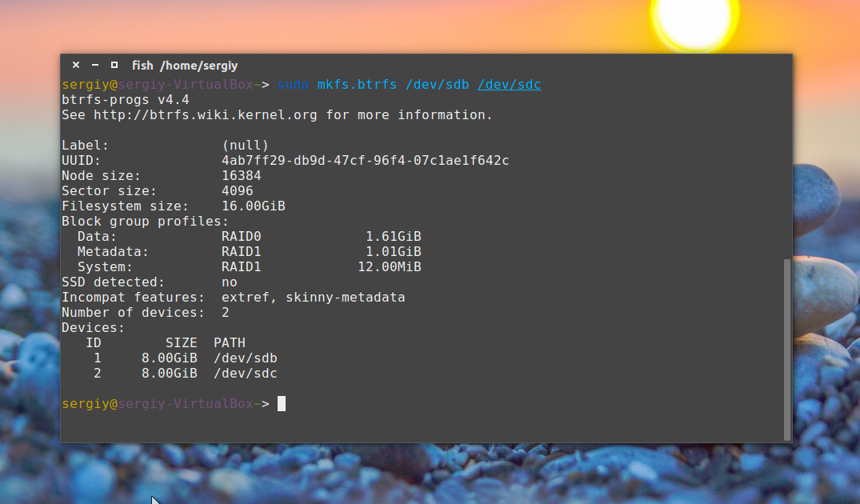Click the Label value '(null)'

(245, 146)
